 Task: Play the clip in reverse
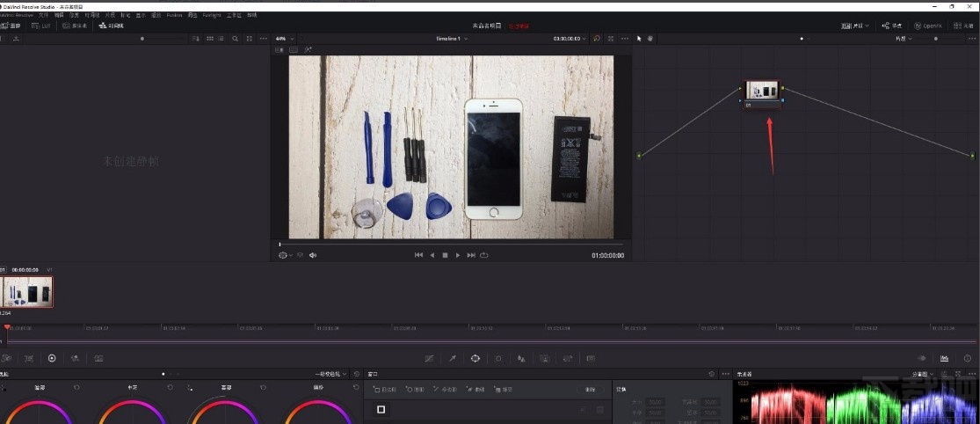tap(432, 255)
